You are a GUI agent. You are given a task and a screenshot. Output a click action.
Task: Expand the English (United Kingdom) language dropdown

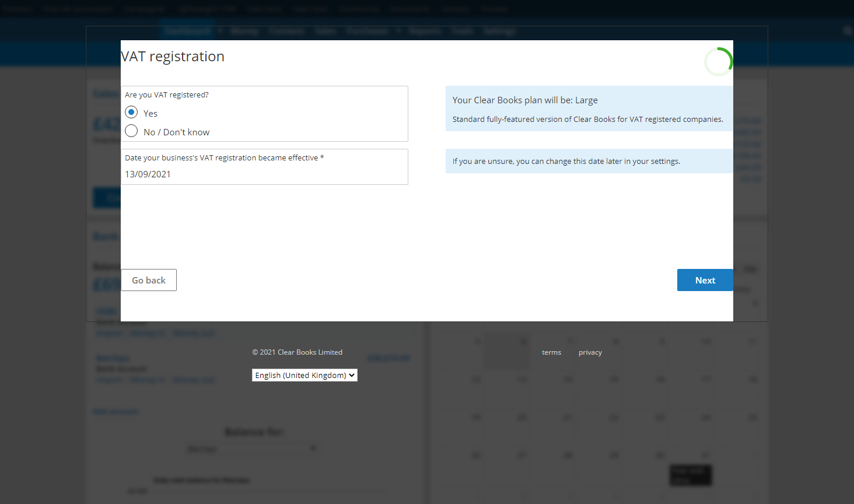coord(304,375)
